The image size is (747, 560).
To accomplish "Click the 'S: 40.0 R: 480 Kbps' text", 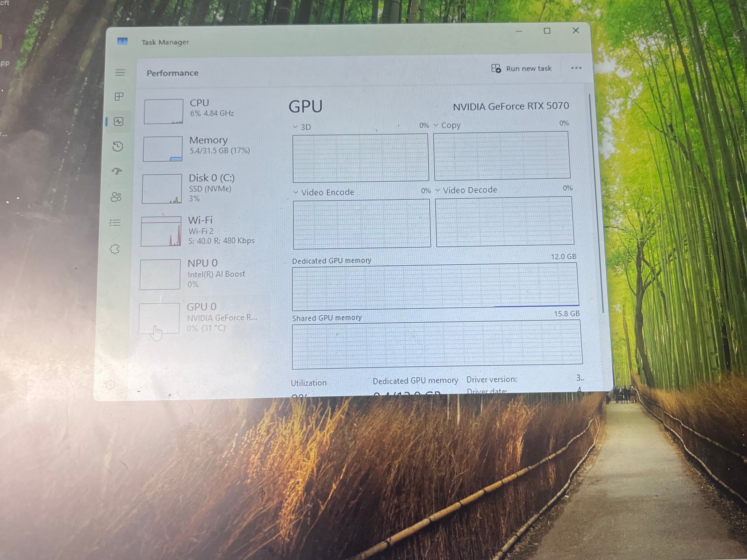I will (221, 241).
